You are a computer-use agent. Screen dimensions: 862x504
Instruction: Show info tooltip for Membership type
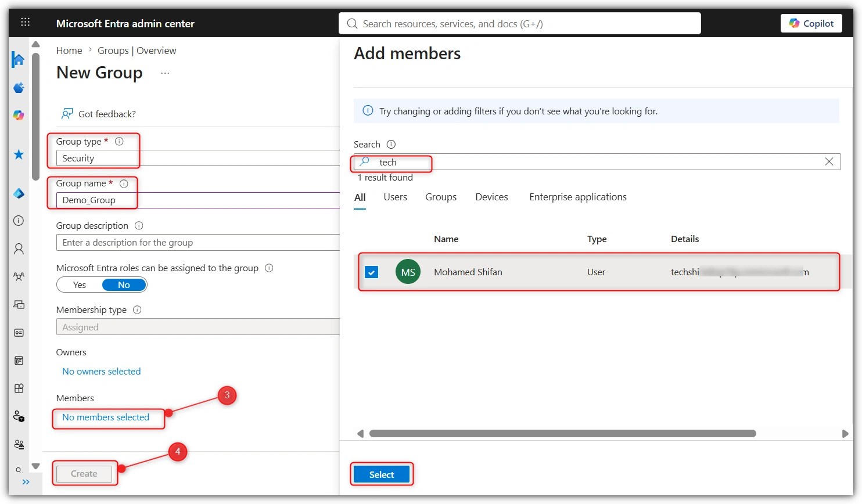[137, 309]
